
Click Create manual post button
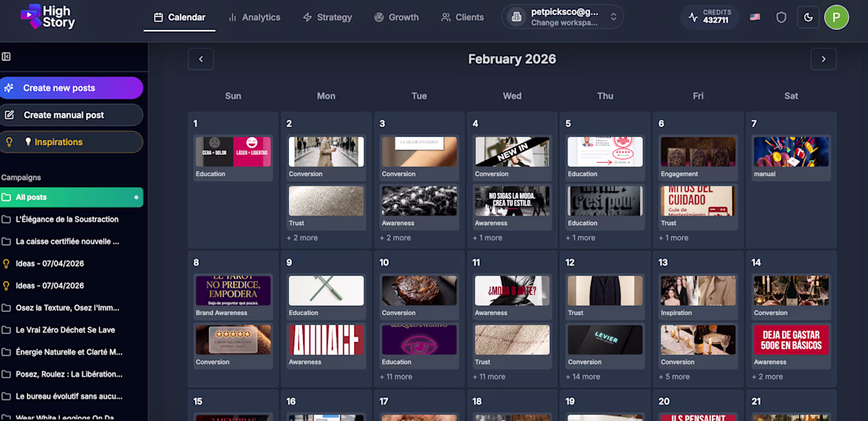pos(71,115)
